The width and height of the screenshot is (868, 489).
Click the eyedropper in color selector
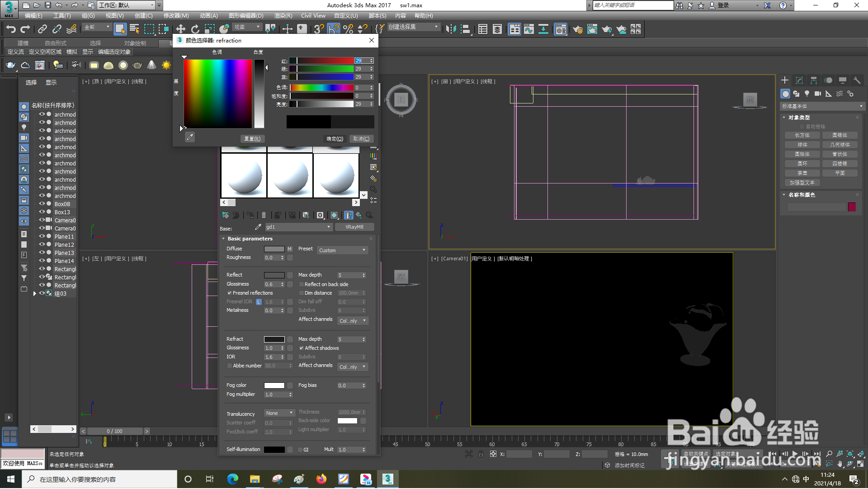190,137
